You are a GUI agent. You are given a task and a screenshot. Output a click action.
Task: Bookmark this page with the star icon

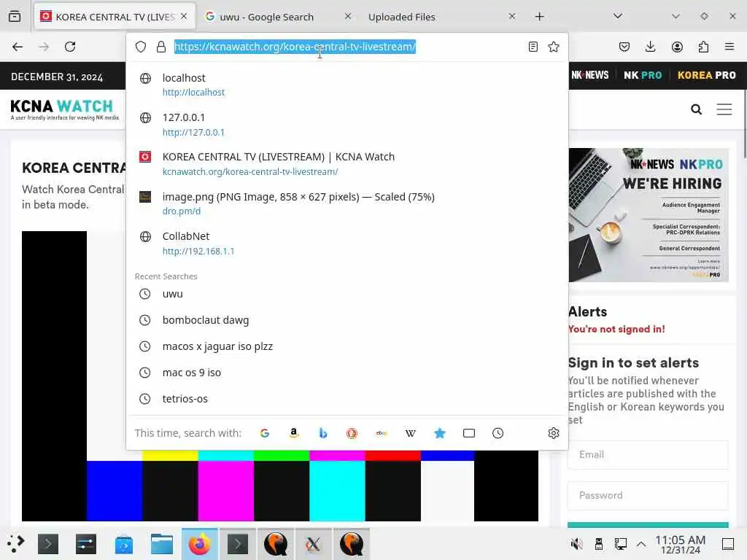pos(554,47)
